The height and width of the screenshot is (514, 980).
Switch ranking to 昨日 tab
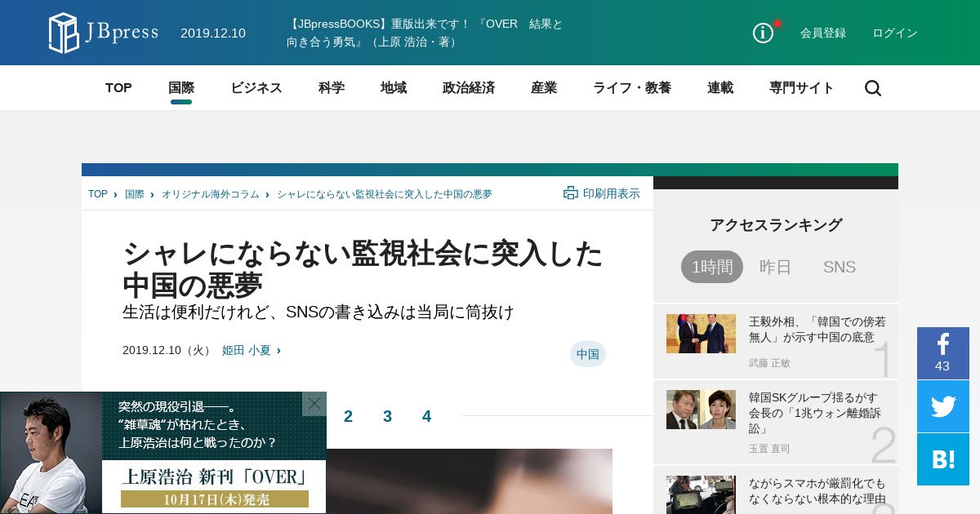pos(776,267)
